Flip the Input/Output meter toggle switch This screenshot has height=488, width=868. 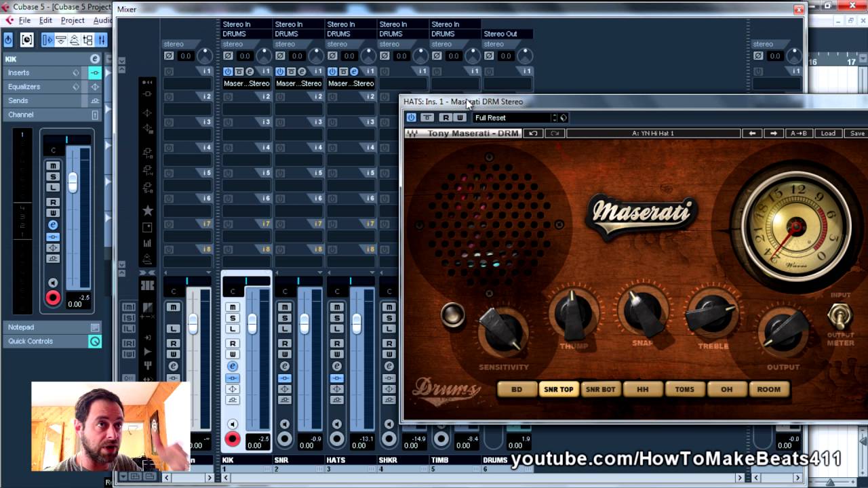click(840, 315)
